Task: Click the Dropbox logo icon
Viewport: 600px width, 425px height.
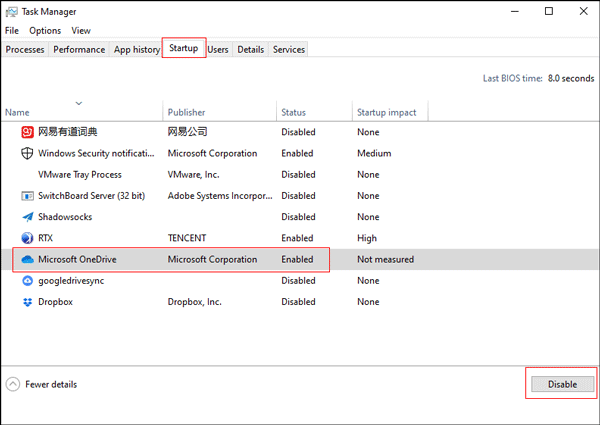Action: pos(28,302)
